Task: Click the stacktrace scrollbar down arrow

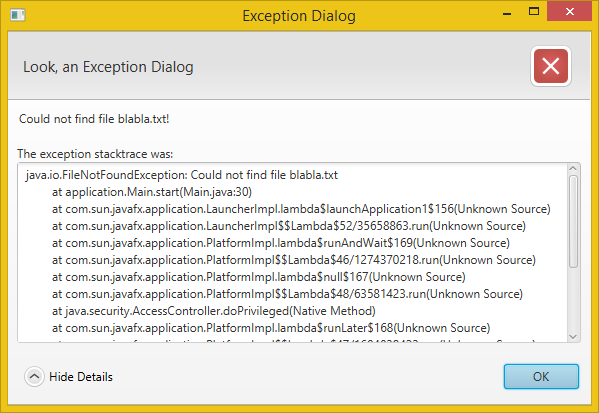Action: [573, 337]
